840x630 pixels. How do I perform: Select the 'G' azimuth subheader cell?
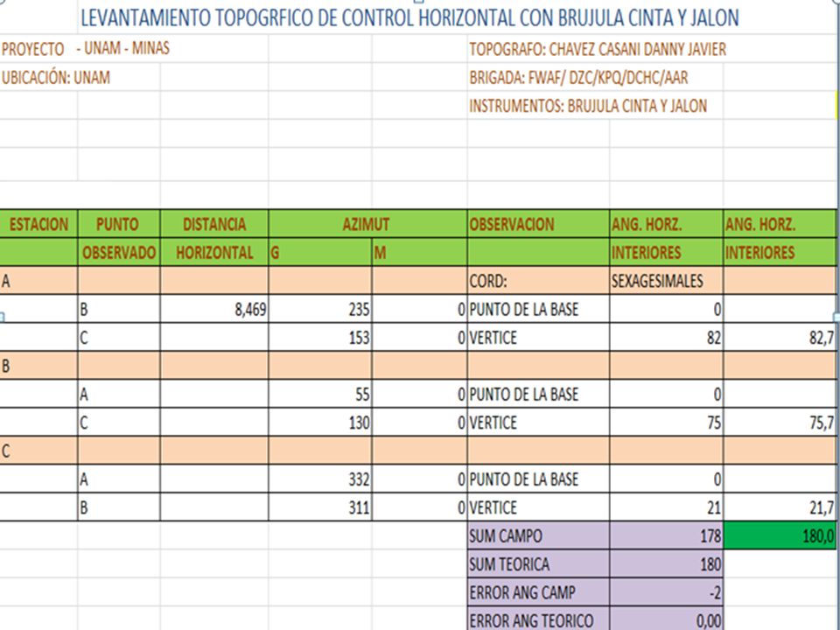point(320,252)
